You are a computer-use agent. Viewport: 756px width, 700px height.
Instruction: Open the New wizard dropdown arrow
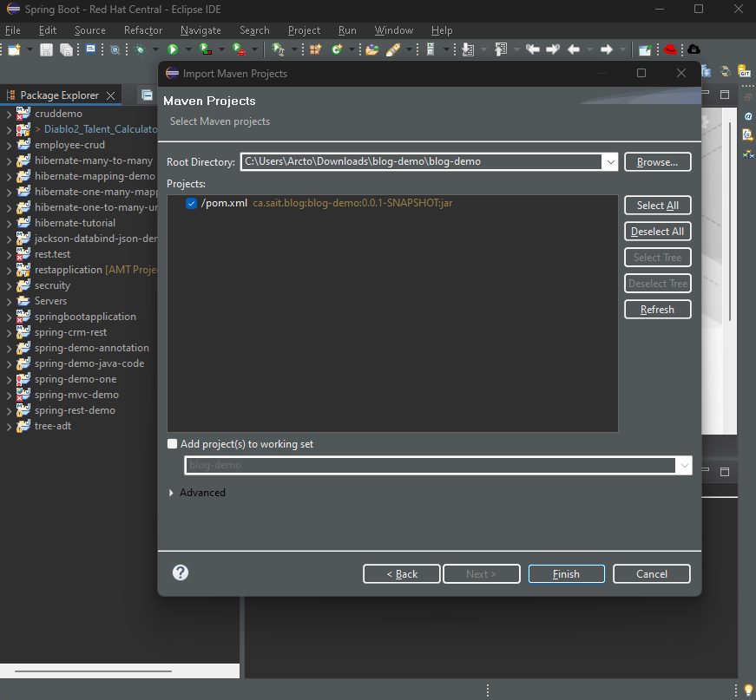[30, 49]
